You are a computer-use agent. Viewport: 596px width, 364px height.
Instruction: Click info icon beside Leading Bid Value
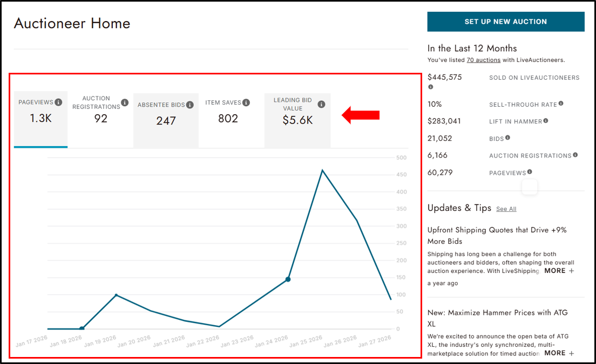321,104
